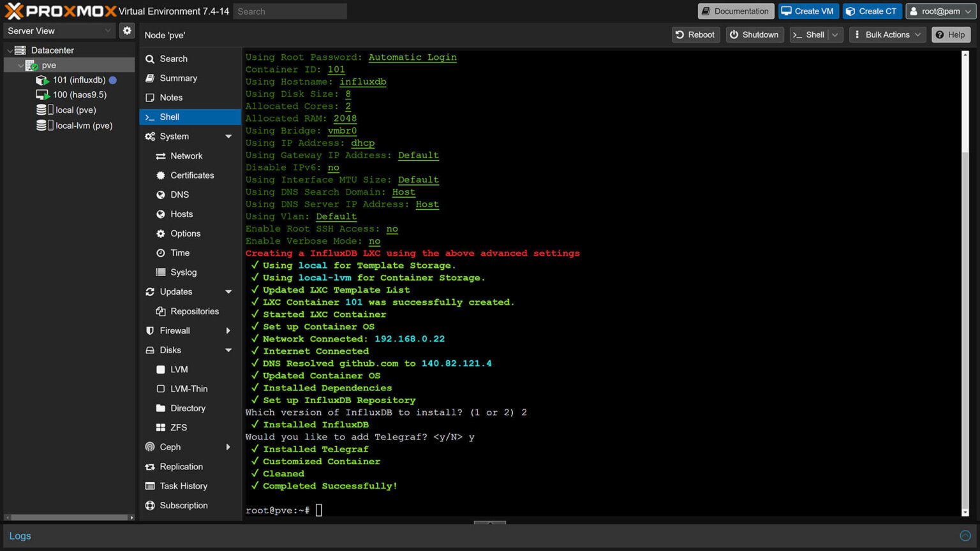Image resolution: width=980 pixels, height=551 pixels.
Task: Open the Certificates page
Action: [x=192, y=175]
